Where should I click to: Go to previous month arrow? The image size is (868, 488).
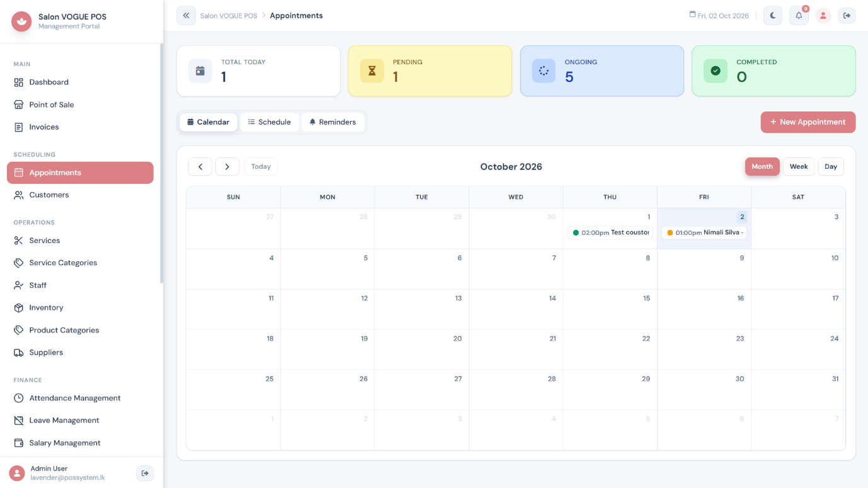point(200,167)
